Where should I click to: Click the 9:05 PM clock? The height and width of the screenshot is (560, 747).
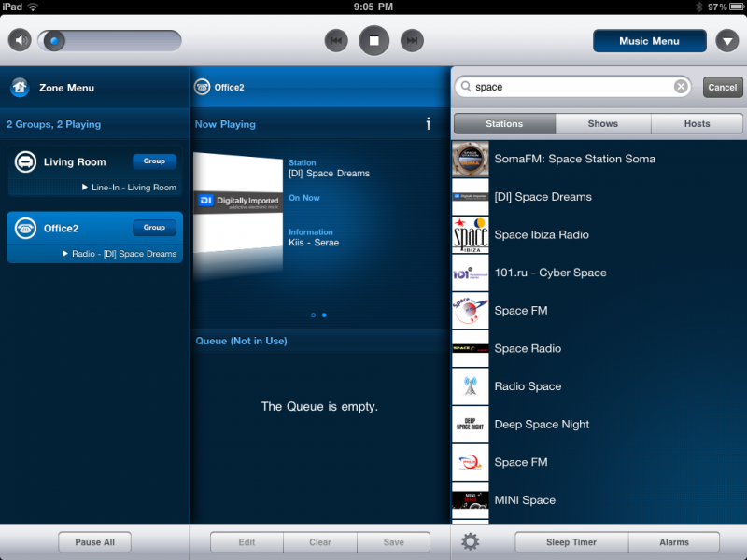pos(373,7)
